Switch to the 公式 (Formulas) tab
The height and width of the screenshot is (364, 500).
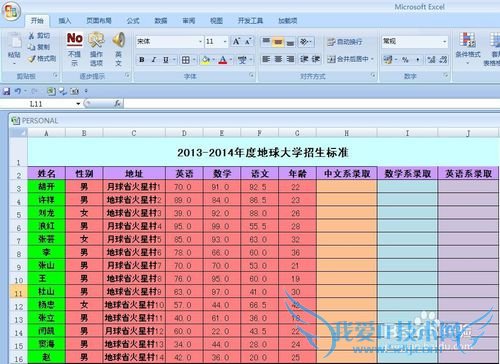click(133, 21)
